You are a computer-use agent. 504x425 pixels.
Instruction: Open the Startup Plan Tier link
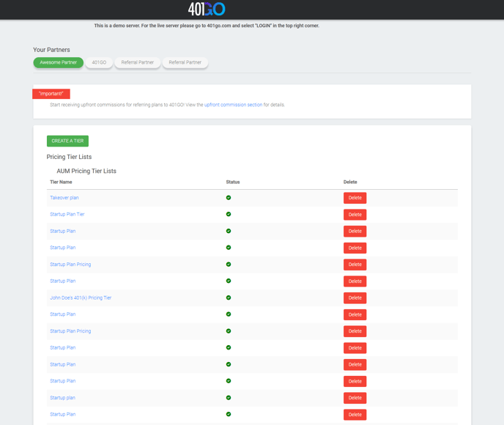[67, 215]
